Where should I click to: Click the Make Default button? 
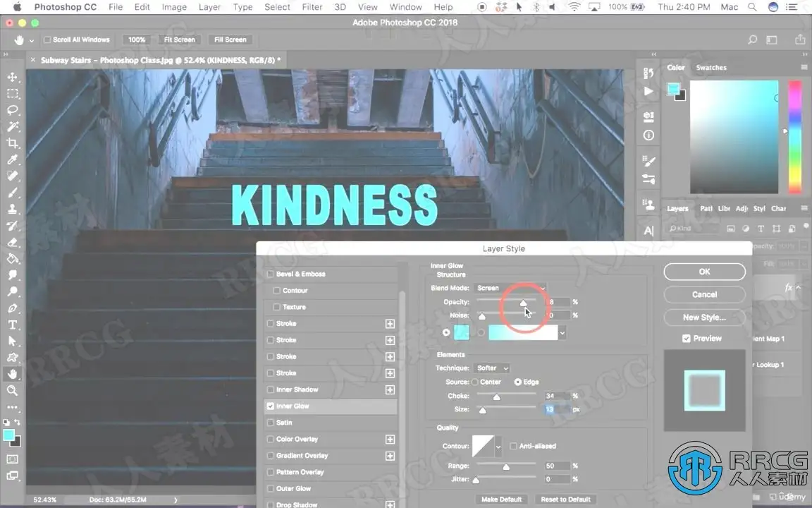click(501, 500)
